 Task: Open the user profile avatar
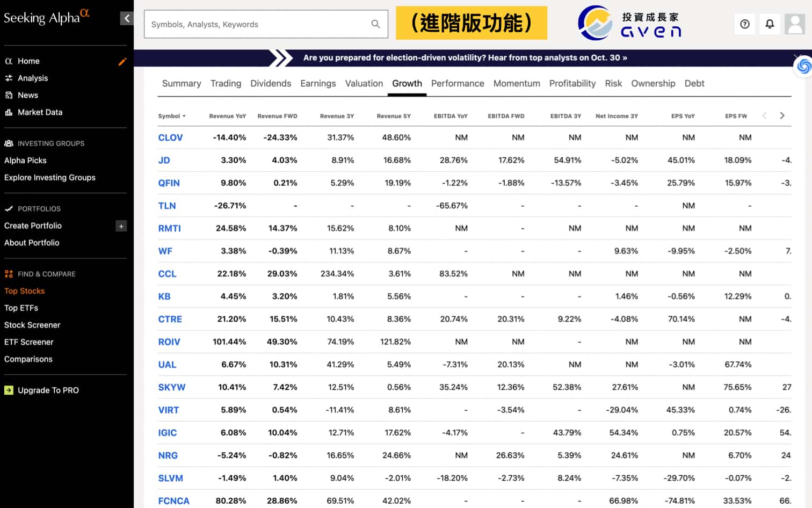(x=795, y=24)
